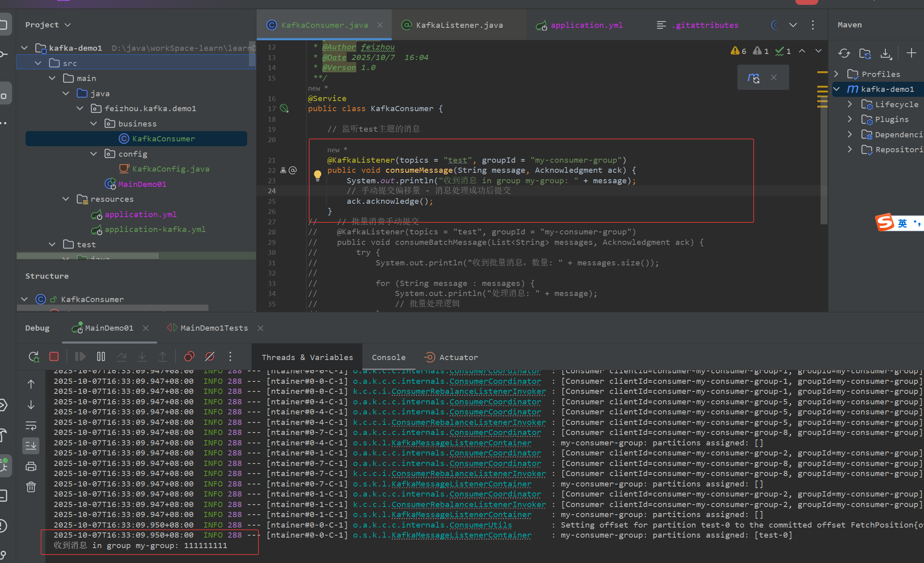Open KafkaConfig.java in project tree
The image size is (924, 563).
[171, 169]
